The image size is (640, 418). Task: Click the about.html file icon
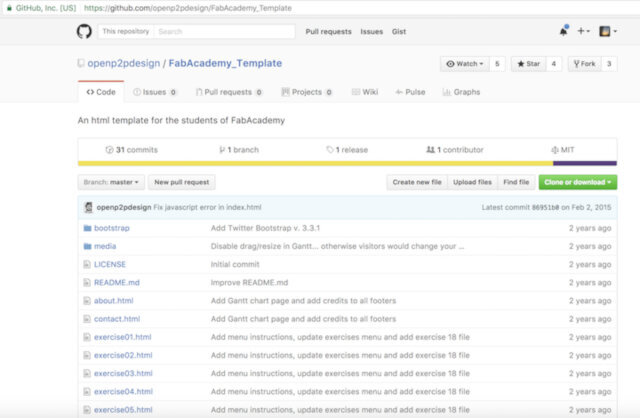pos(87,301)
